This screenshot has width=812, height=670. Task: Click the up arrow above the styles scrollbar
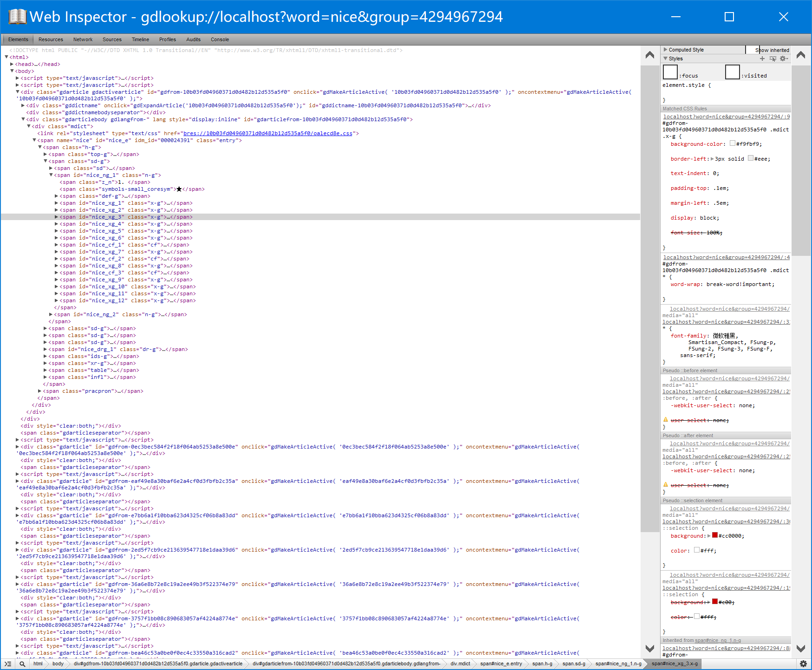800,54
